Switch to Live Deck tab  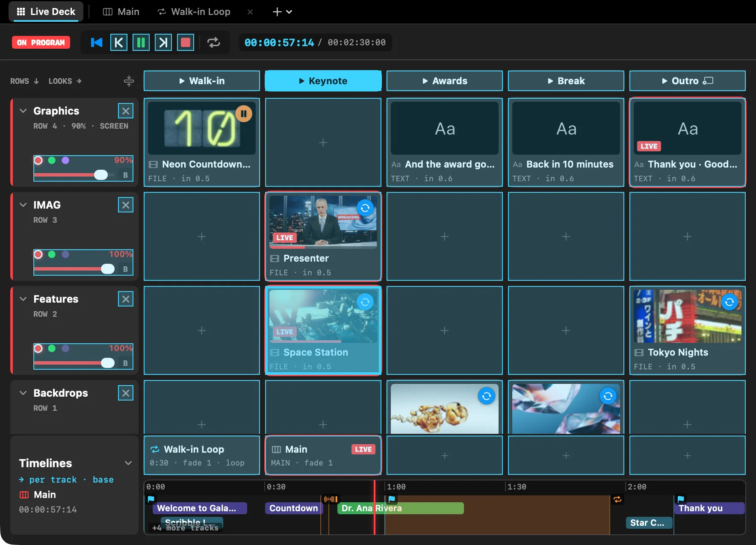coord(46,12)
